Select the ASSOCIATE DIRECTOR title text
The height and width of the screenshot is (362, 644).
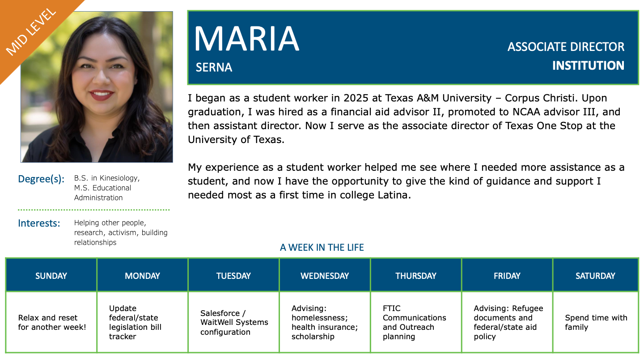(566, 47)
